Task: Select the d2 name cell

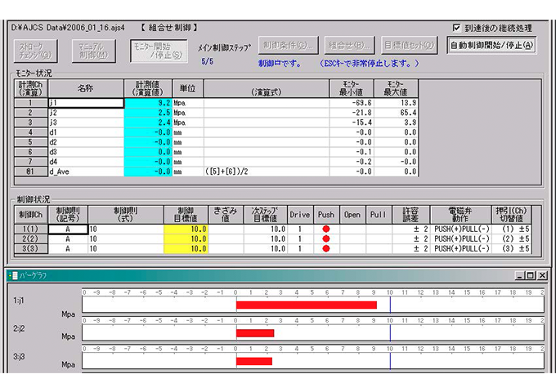Action: coord(86,142)
